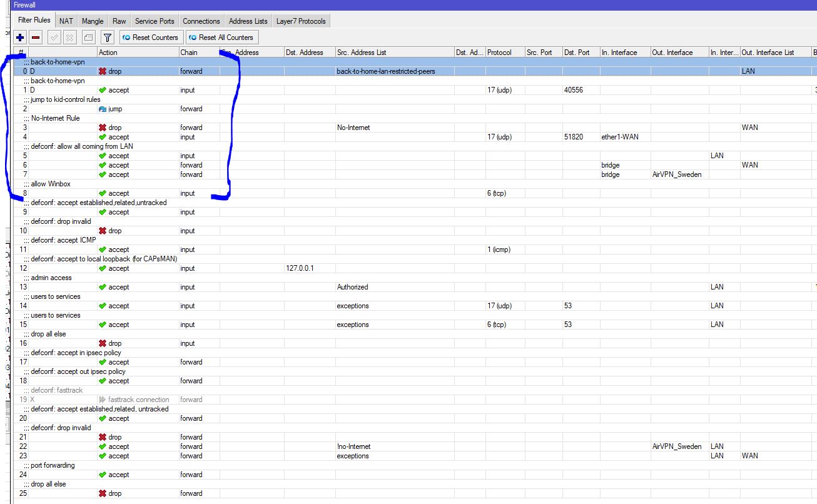
Task: Click the drop icon of rule 16
Action: [103, 343]
